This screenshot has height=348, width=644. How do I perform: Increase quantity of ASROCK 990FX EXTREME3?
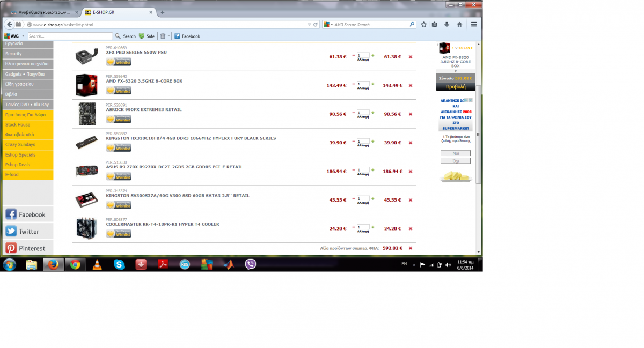point(373,113)
